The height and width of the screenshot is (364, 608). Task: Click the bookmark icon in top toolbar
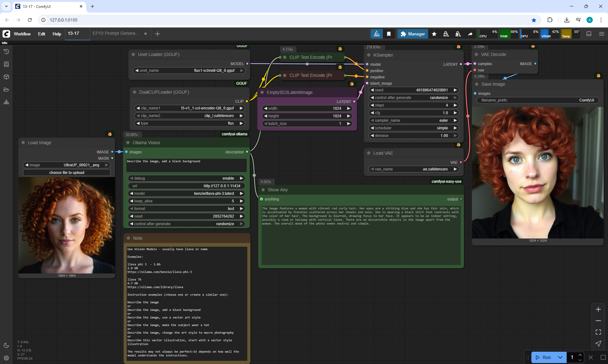389,34
